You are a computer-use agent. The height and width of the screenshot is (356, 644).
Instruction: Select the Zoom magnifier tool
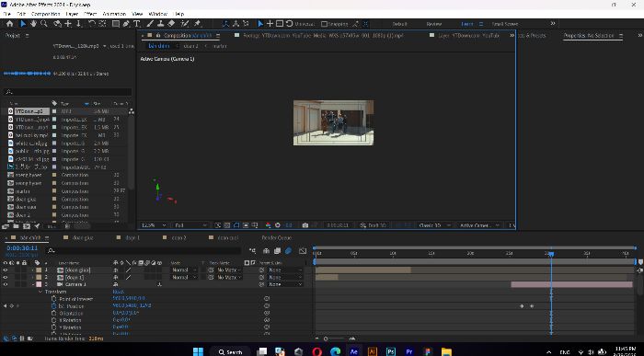tap(43, 24)
